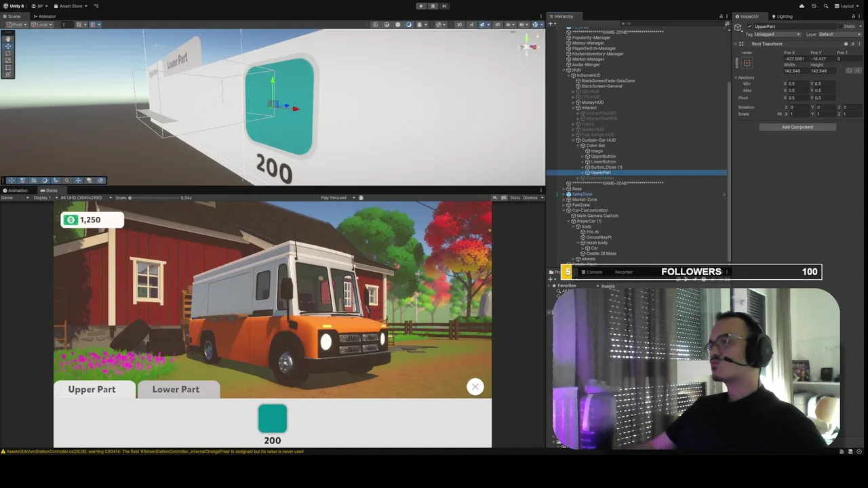This screenshot has width=868, height=488.
Task: Click the Step frame button
Action: (444, 6)
